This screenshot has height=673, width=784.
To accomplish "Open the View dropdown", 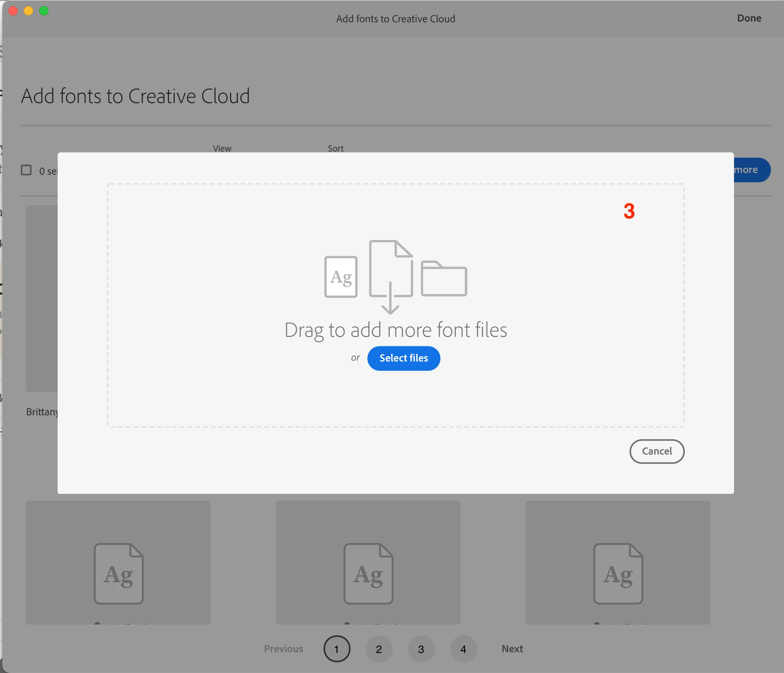I will pyautogui.click(x=222, y=148).
